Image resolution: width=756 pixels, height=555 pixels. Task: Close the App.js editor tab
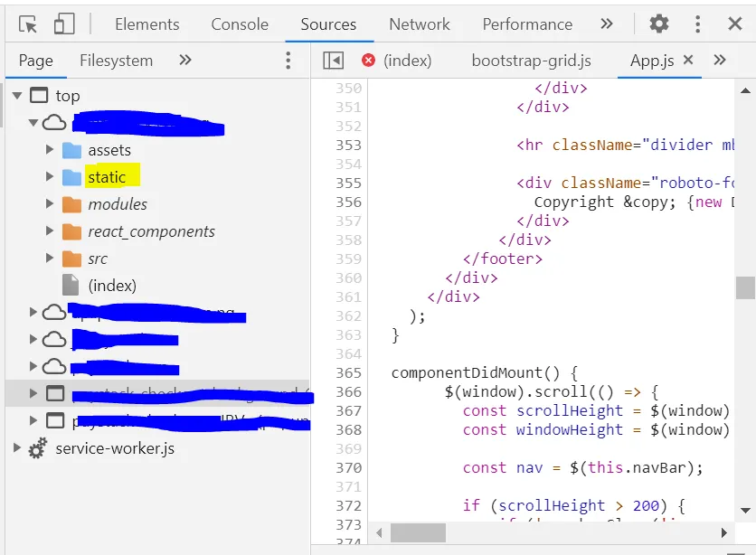tap(688, 60)
